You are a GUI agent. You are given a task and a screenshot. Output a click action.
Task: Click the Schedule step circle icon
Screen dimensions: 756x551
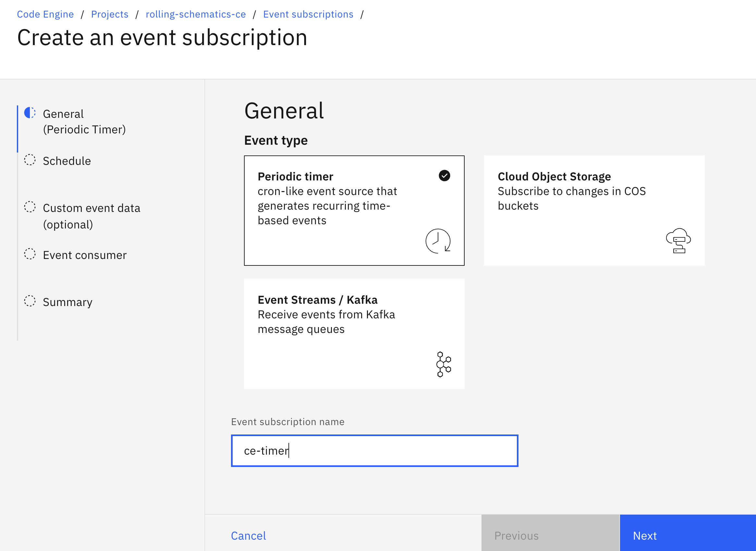click(x=30, y=160)
